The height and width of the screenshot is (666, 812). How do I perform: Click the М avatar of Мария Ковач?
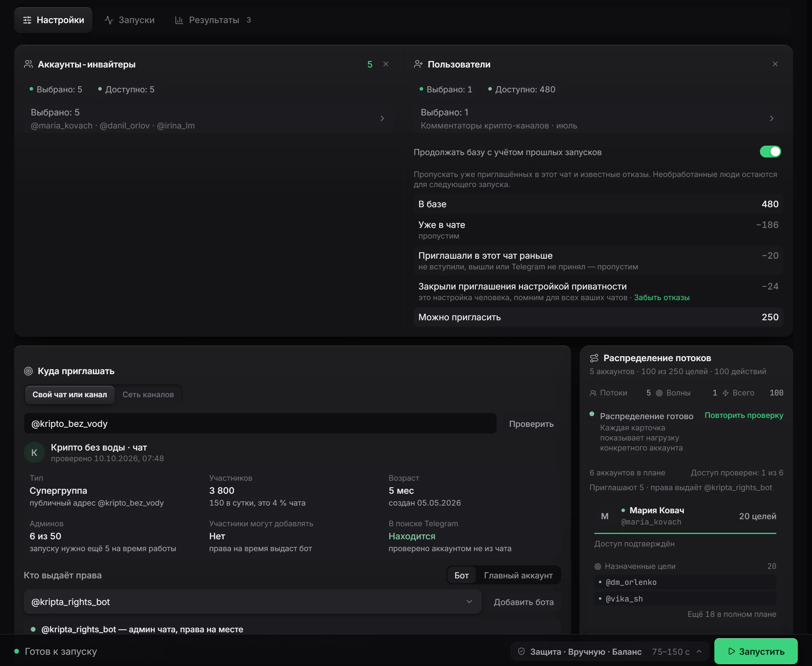605,516
